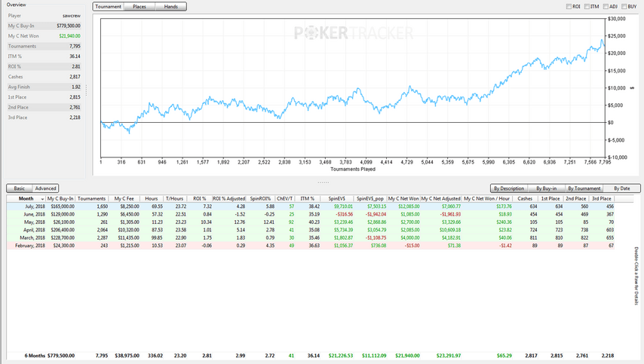Sort by My C Fee column
644x364 pixels.
[124, 199]
